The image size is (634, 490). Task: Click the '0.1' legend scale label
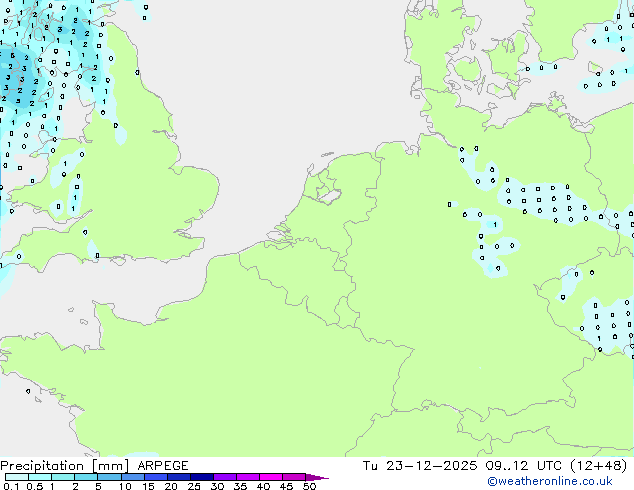pyautogui.click(x=11, y=486)
